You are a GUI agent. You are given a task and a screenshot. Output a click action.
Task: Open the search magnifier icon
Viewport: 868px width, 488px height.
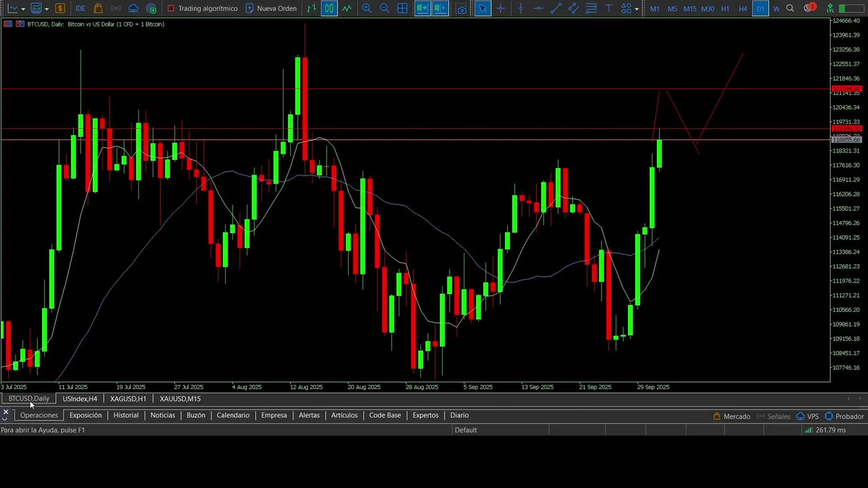(790, 8)
